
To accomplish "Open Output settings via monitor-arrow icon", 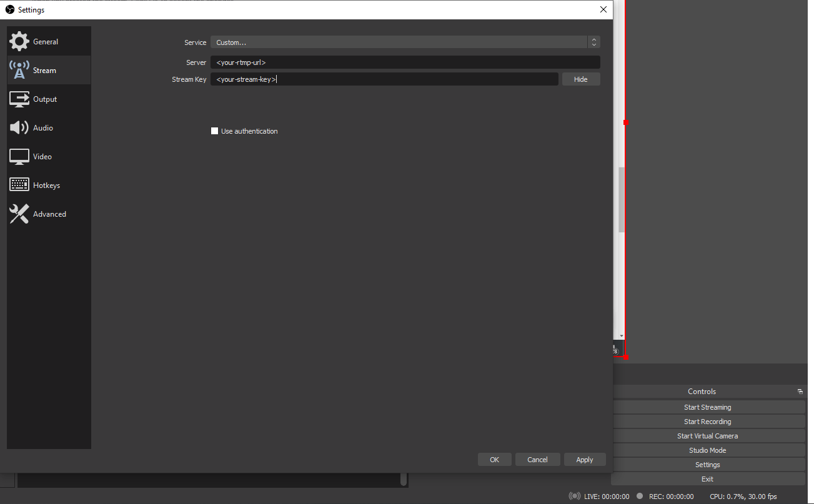I will pyautogui.click(x=19, y=99).
